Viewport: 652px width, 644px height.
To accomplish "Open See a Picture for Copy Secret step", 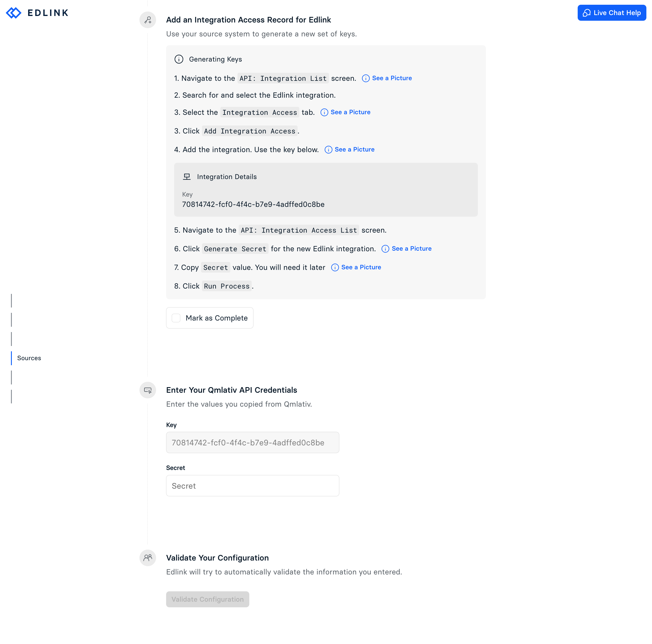I will tap(356, 268).
